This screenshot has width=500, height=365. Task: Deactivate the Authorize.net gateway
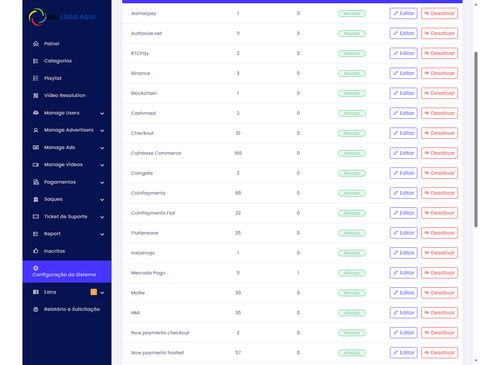(x=439, y=33)
